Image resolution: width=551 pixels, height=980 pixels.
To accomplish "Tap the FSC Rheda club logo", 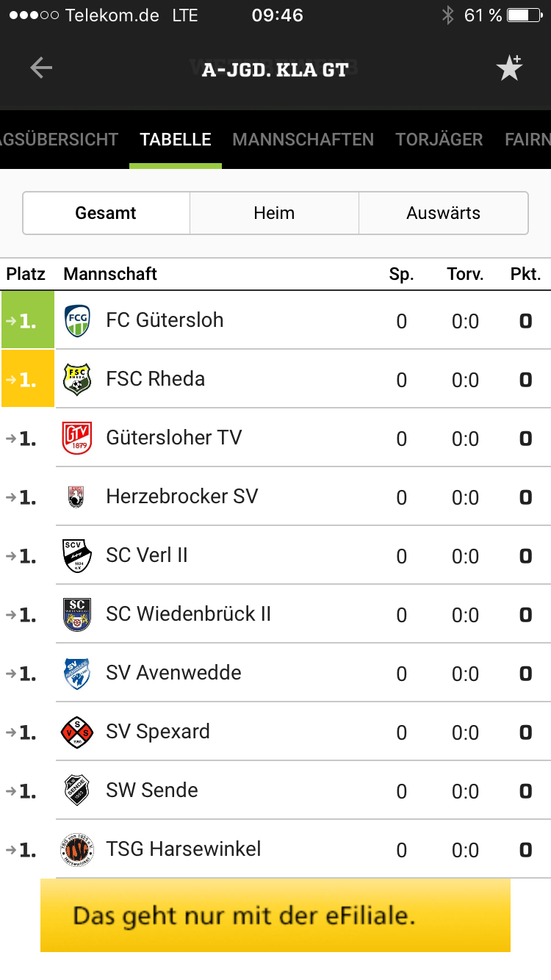I will (x=77, y=379).
